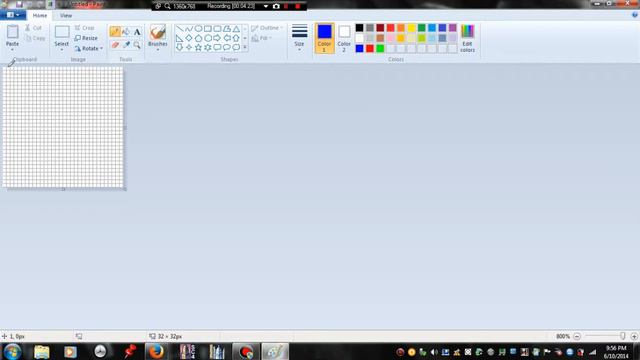Click the zoom in plus button

634,336
